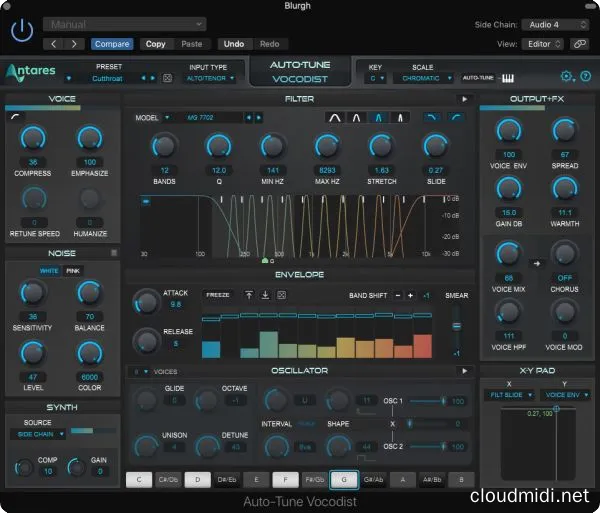Randomize the envelope with the dice icon

pyautogui.click(x=282, y=295)
